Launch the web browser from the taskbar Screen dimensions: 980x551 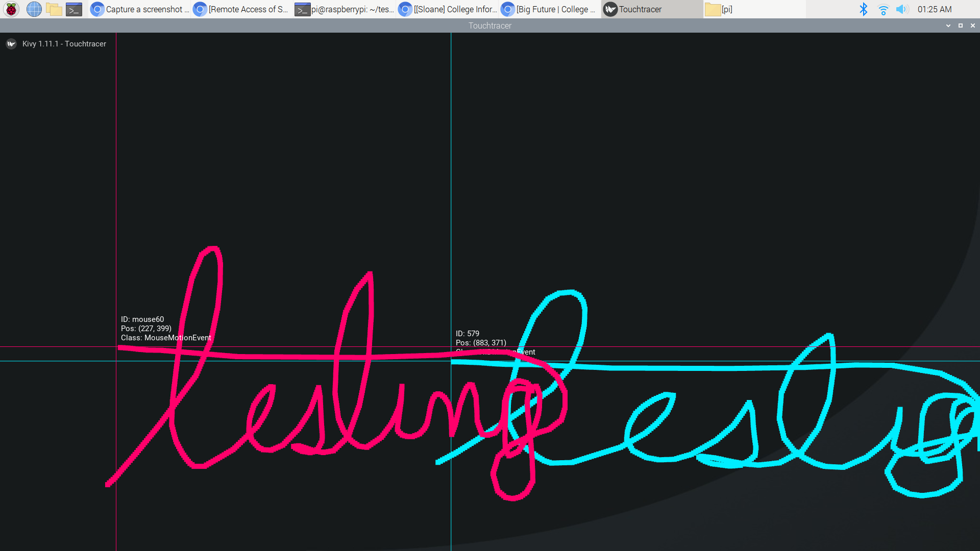[x=34, y=9]
